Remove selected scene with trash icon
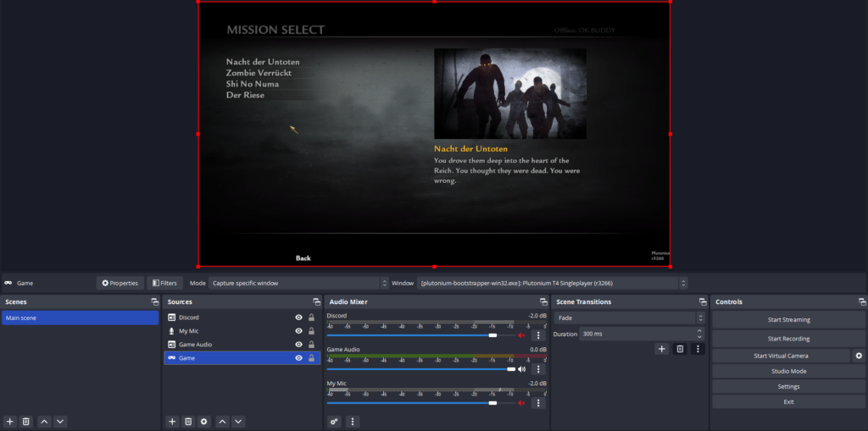Image resolution: width=868 pixels, height=431 pixels. click(25, 422)
